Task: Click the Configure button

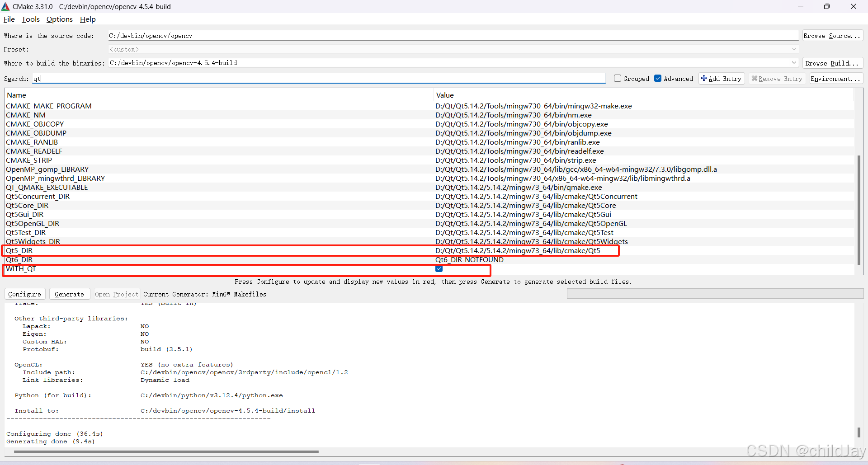Action: click(25, 294)
